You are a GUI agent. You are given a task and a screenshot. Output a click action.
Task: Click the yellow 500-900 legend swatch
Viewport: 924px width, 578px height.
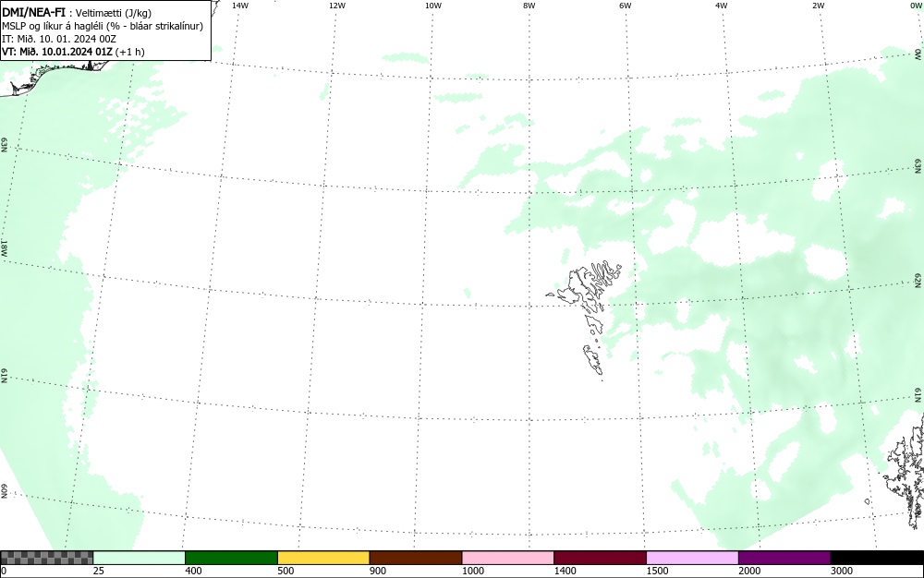323,558
